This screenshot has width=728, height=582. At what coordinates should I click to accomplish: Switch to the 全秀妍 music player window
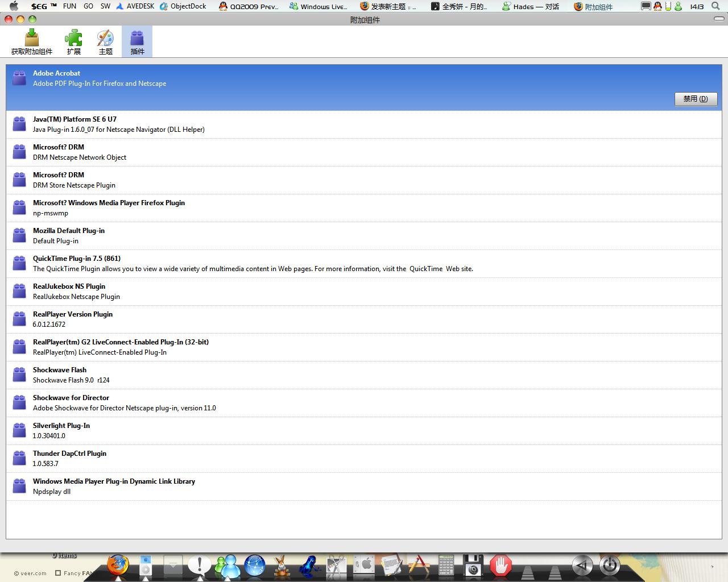[x=459, y=6]
